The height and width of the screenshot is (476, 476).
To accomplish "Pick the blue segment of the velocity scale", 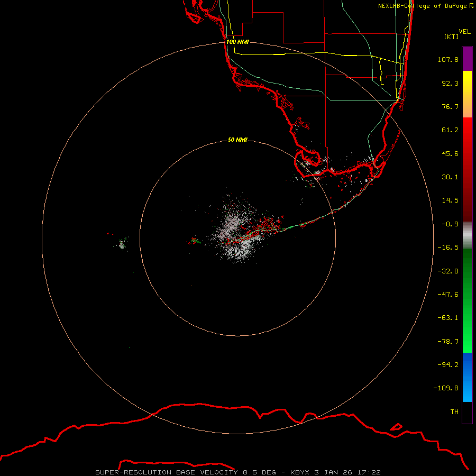I will pos(467,377).
